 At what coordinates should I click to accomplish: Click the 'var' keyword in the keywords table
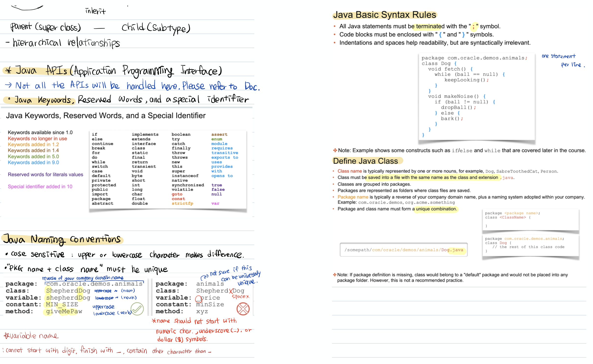coord(215,204)
